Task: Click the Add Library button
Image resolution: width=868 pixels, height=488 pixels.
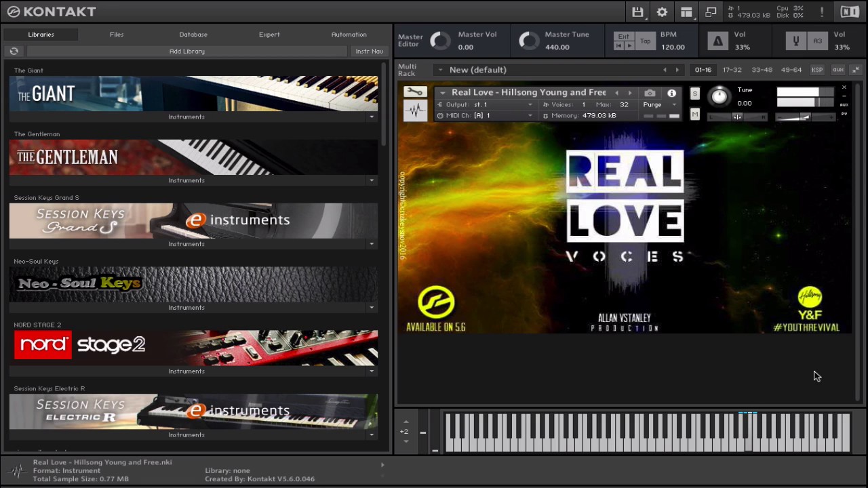Action: pyautogui.click(x=186, y=52)
